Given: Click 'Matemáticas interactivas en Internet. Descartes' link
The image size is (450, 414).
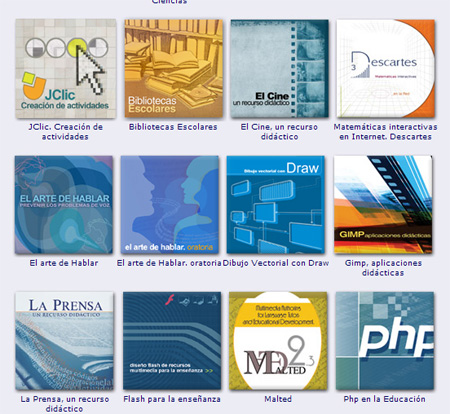Looking at the screenshot, I should tap(385, 132).
